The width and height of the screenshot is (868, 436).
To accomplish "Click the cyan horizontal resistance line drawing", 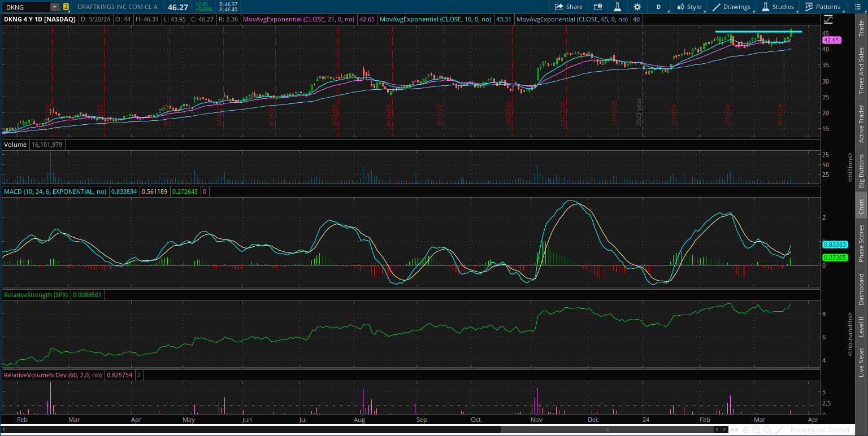I will (758, 32).
